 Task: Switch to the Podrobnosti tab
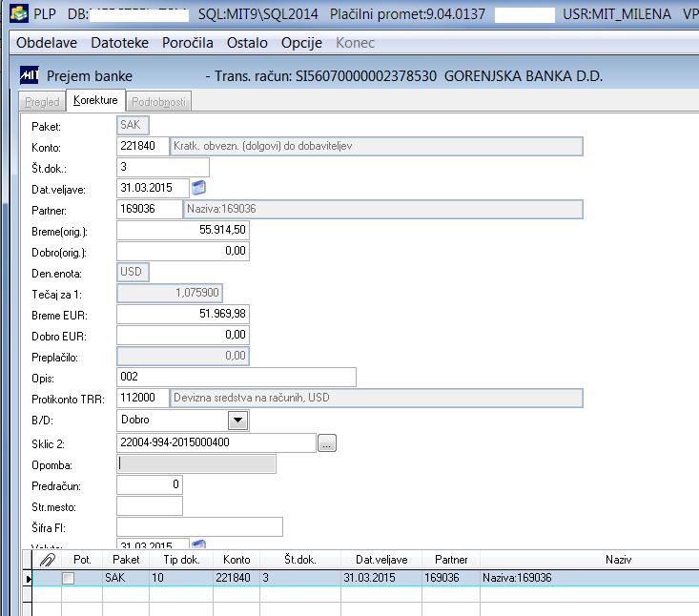click(x=158, y=101)
